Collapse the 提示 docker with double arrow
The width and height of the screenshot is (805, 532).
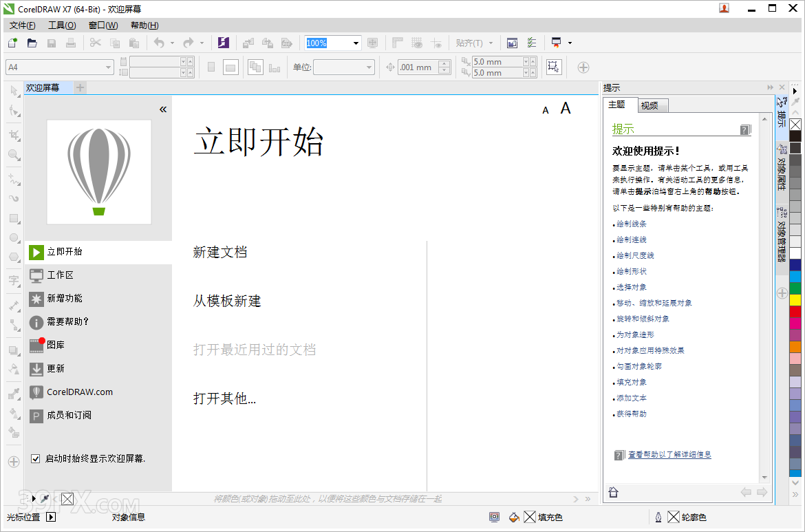pyautogui.click(x=770, y=87)
